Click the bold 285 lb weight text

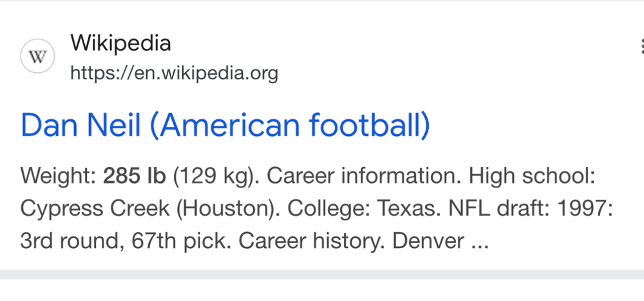pos(135,175)
